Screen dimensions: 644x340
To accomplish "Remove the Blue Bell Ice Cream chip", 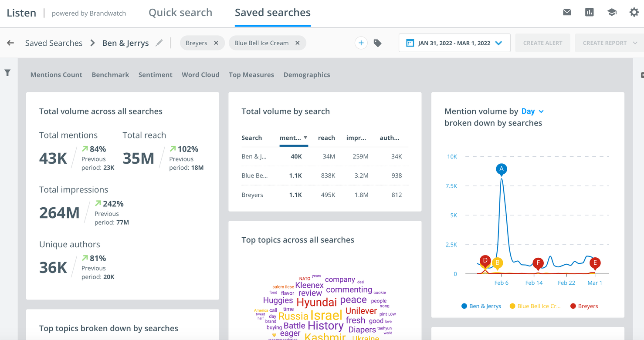I will (x=298, y=43).
